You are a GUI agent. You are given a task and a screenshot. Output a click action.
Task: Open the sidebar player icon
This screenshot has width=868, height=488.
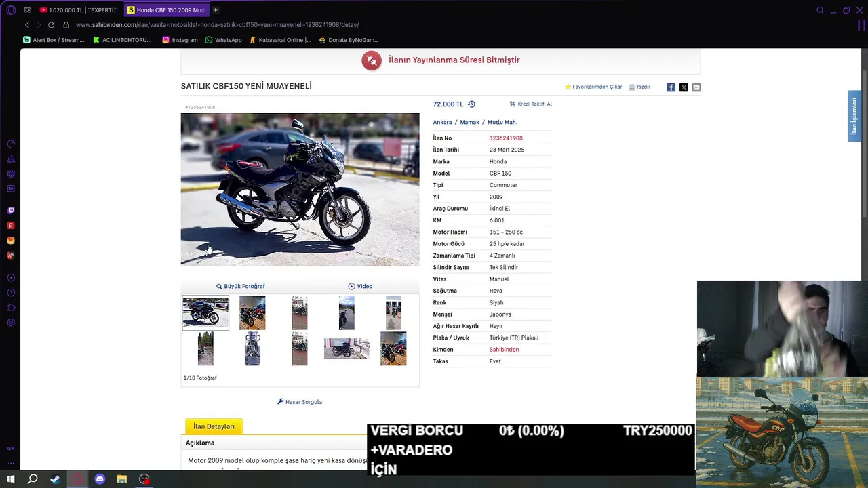coord(11,278)
